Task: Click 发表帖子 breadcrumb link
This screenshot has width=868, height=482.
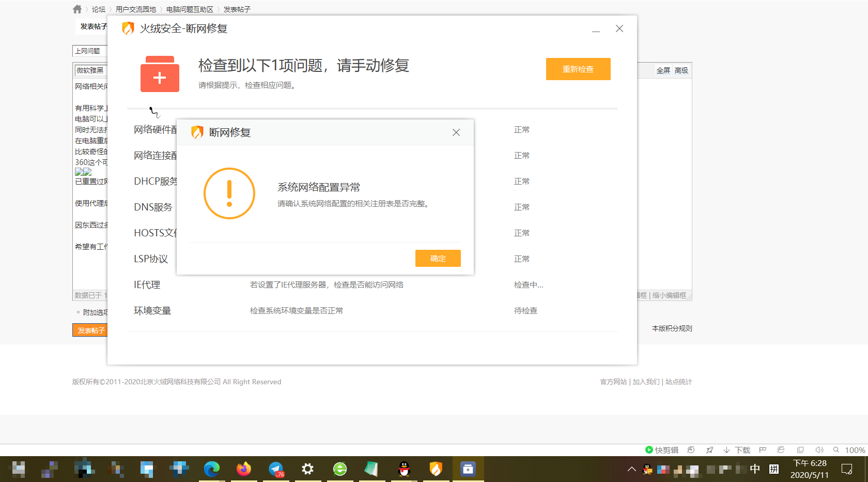Action: click(237, 9)
